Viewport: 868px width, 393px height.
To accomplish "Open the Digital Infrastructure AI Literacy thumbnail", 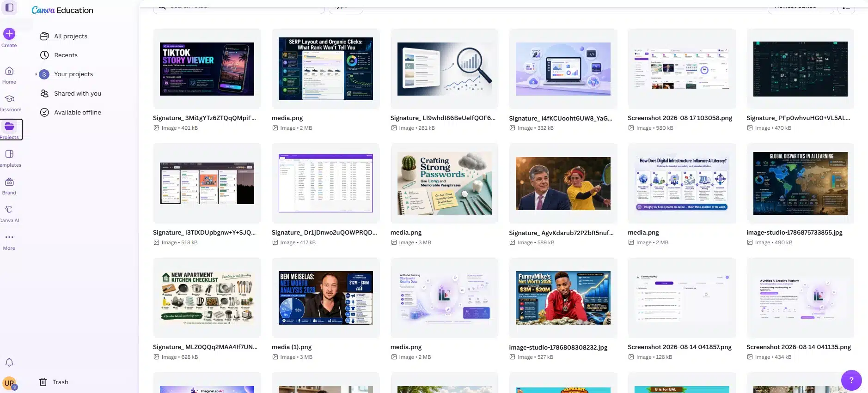I will click(682, 183).
